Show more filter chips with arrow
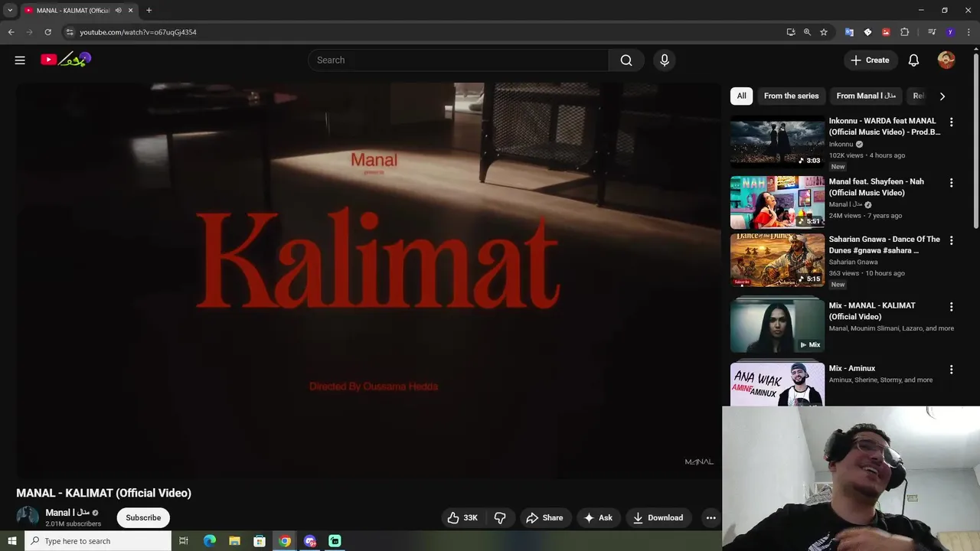 [x=942, y=96]
